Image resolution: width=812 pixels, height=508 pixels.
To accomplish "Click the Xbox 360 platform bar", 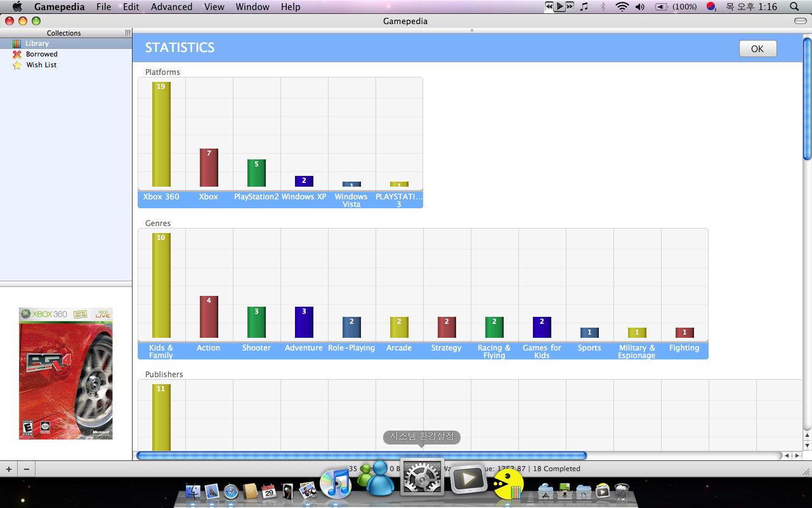I will (161, 134).
